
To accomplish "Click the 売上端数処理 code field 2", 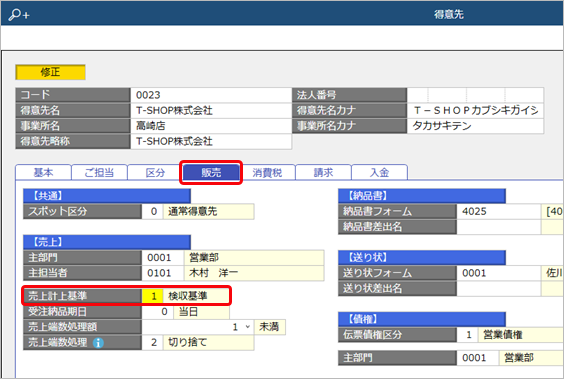I will [x=153, y=342].
